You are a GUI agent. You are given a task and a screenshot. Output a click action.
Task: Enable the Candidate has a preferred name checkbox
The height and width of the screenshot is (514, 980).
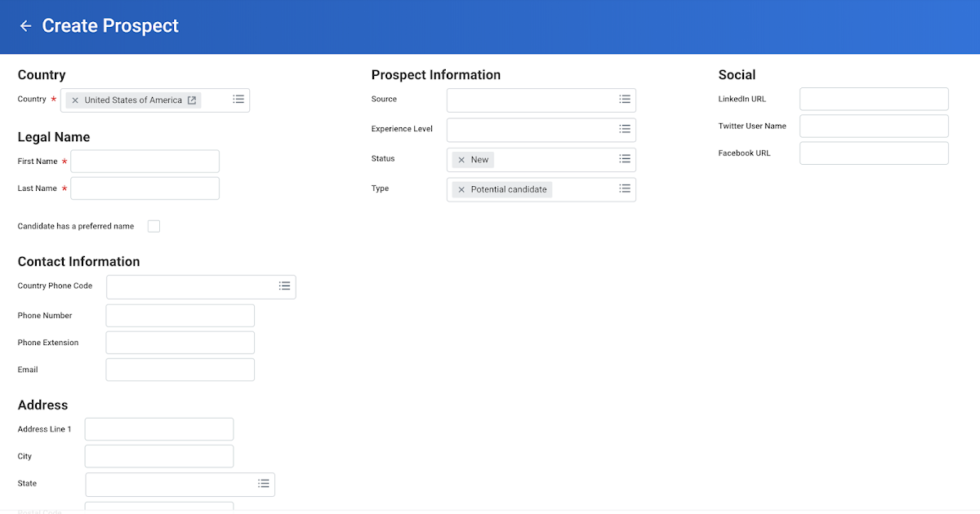pyautogui.click(x=154, y=226)
